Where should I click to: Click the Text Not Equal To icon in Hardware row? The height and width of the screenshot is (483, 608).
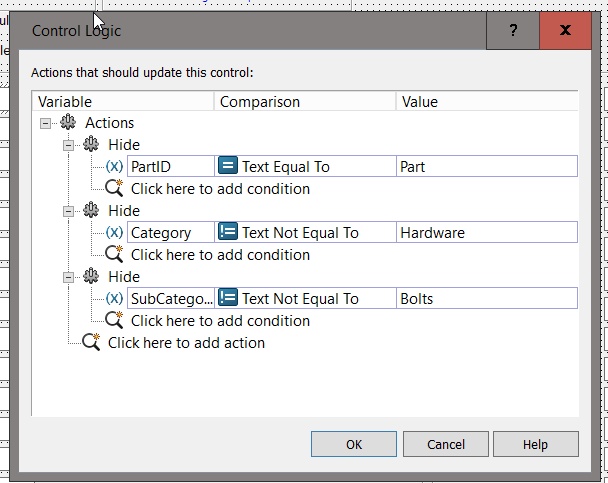228,231
